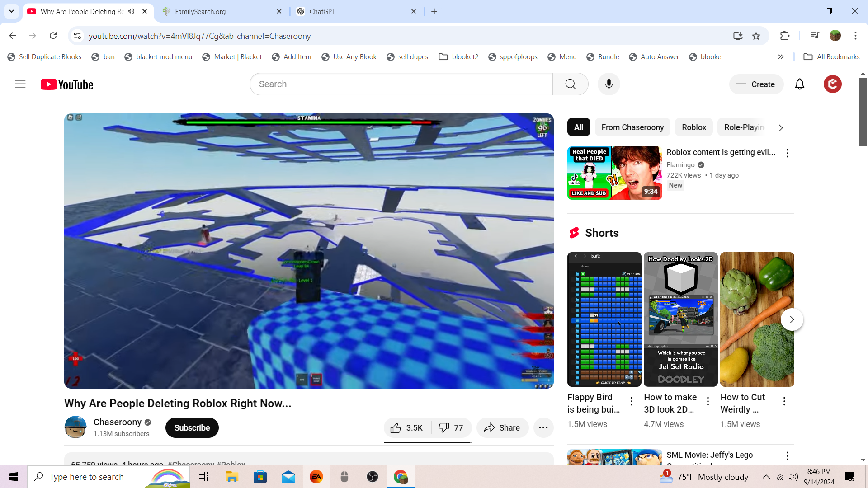Open the notifications bell

pyautogui.click(x=799, y=84)
